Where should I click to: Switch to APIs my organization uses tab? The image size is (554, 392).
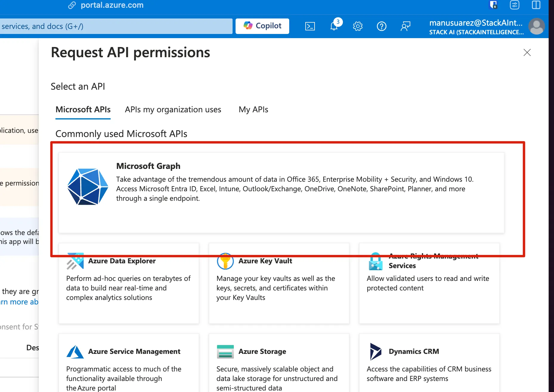tap(173, 110)
